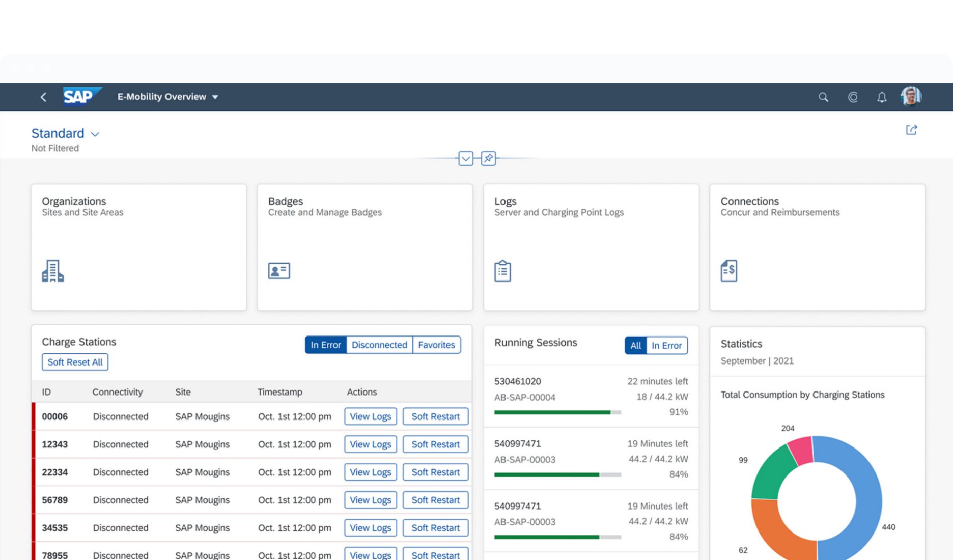
Task: Click Soft Reset All
Action: (x=75, y=362)
